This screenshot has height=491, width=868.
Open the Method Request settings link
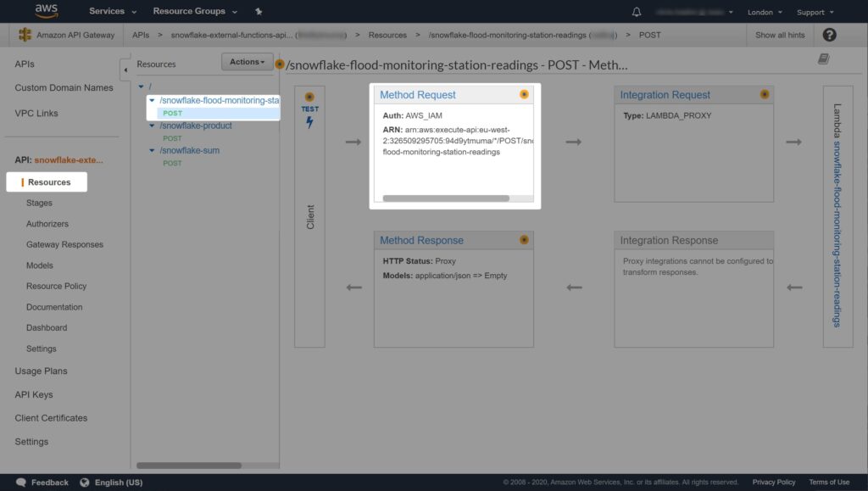tap(417, 95)
